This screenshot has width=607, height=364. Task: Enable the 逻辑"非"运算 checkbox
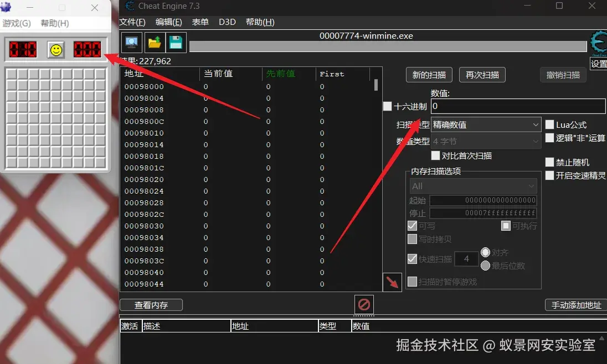click(x=549, y=138)
